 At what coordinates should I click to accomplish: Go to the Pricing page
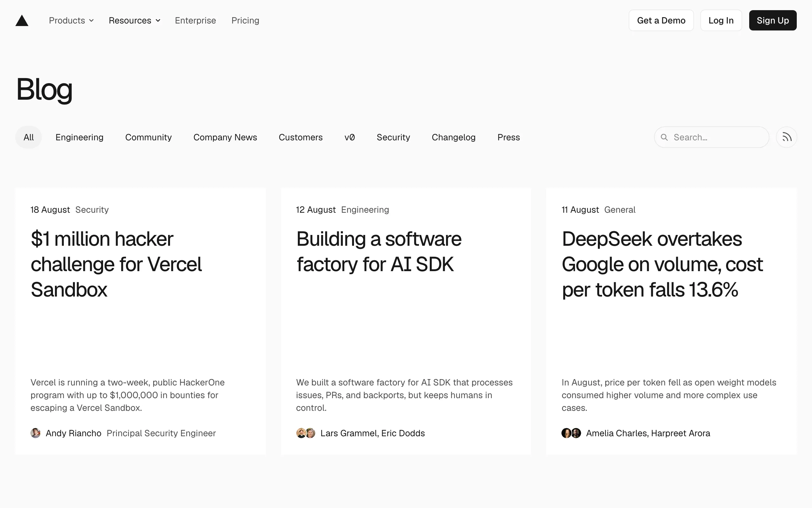245,21
